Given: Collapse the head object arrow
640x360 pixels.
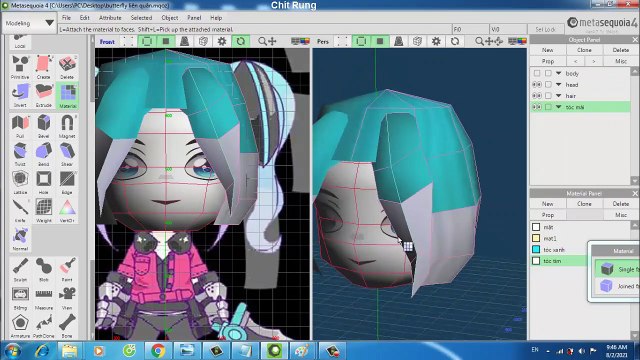Looking at the screenshot, I should click(558, 84).
